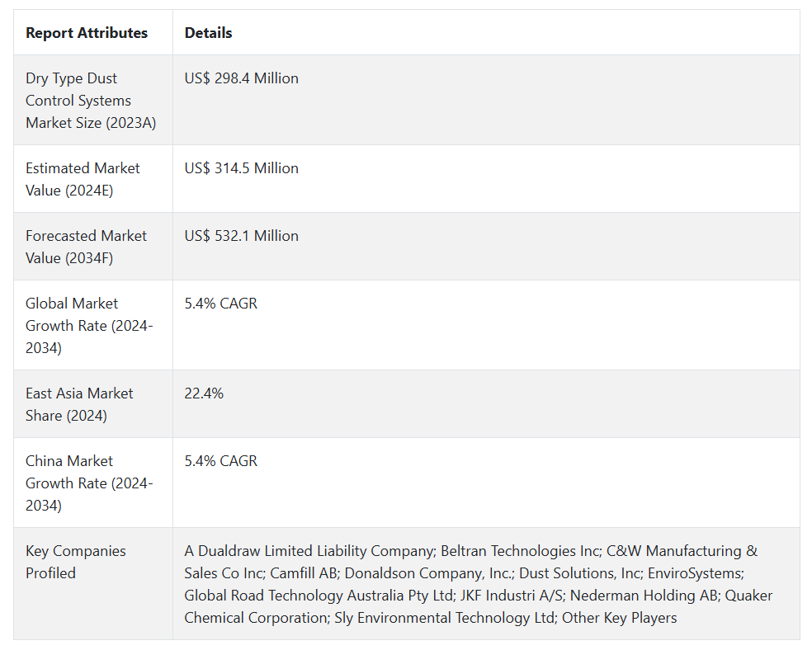Click the US$ 314.5 Million value
The width and height of the screenshot is (812, 650).
click(242, 168)
